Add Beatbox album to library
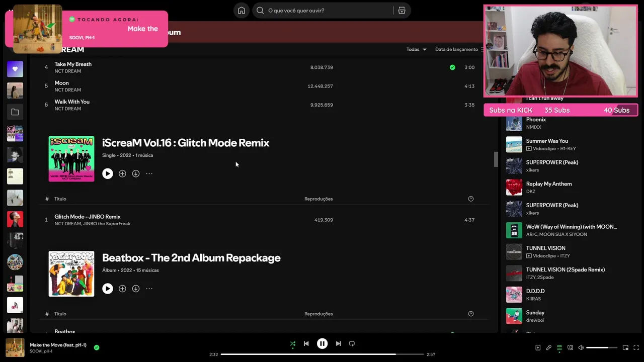644x362 pixels. [122, 289]
